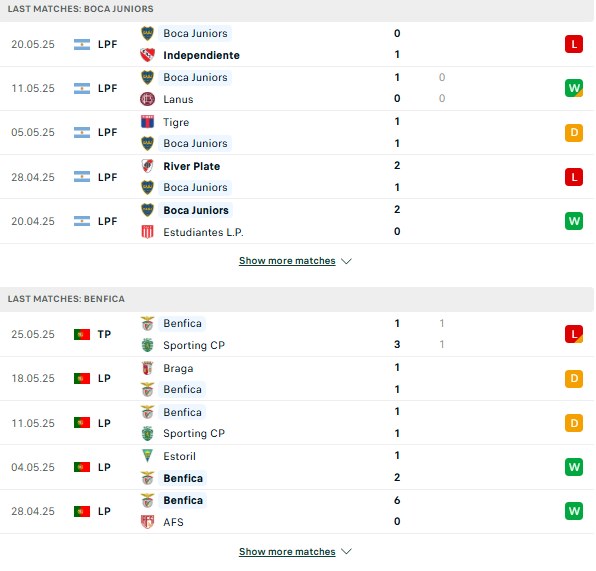596x571 pixels.
Task: Click the green W badge for Lanus match
Action: [574, 88]
